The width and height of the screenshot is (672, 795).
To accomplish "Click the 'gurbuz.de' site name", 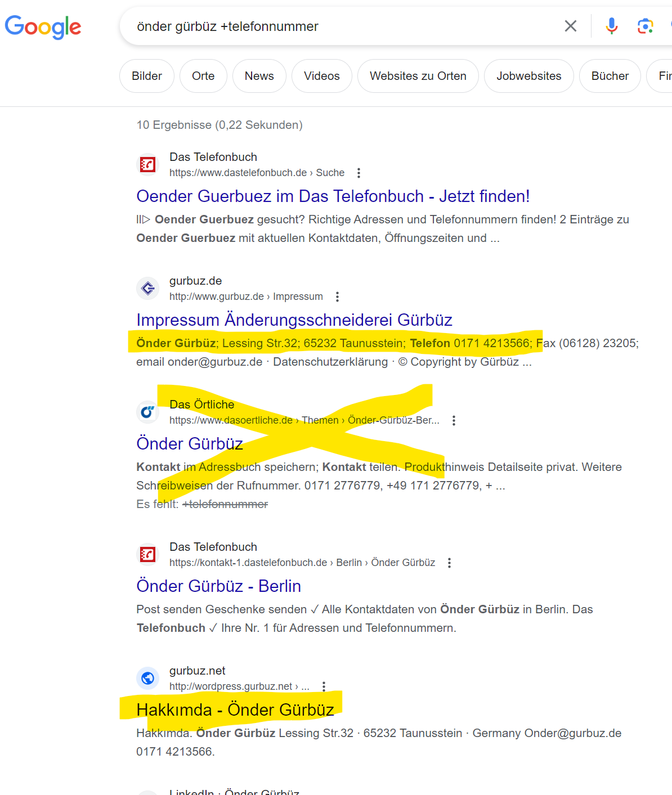I will (195, 281).
